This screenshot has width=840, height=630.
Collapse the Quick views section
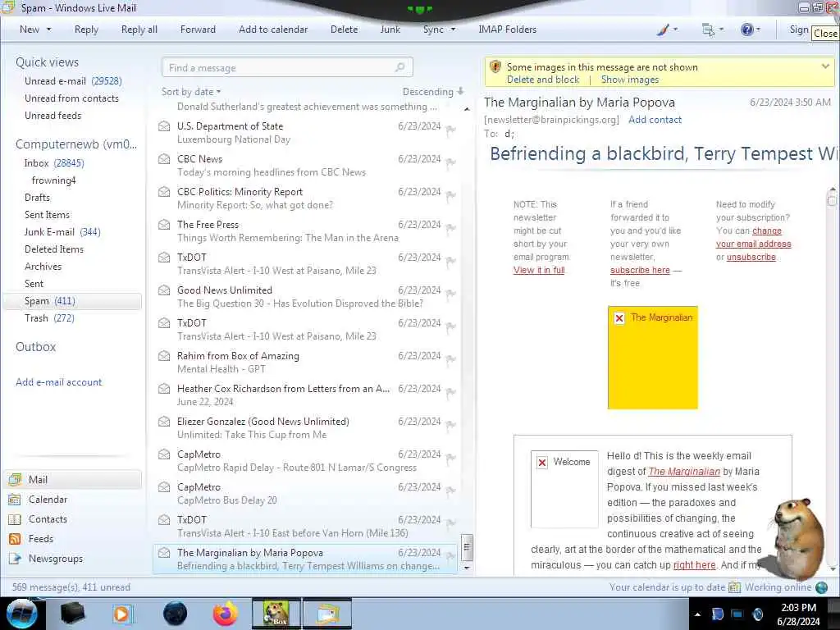[x=47, y=62]
